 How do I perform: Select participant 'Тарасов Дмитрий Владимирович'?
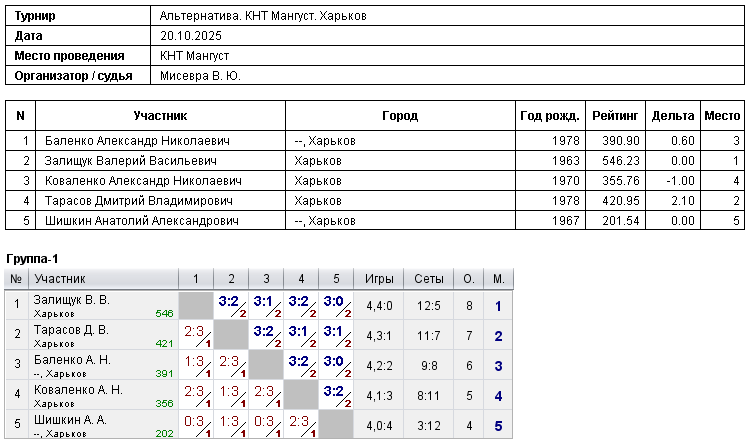click(x=139, y=201)
